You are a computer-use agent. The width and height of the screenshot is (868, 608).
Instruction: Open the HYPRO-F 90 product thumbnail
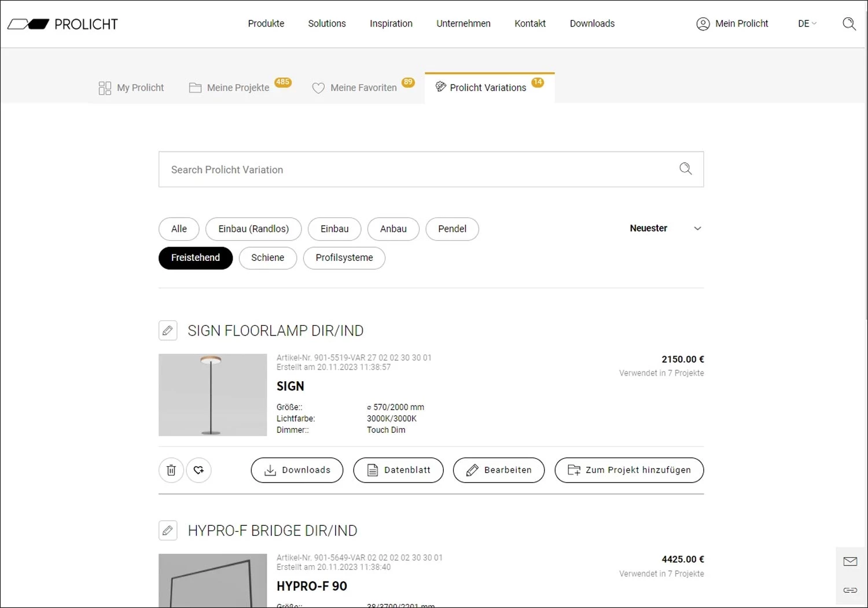[212, 580]
